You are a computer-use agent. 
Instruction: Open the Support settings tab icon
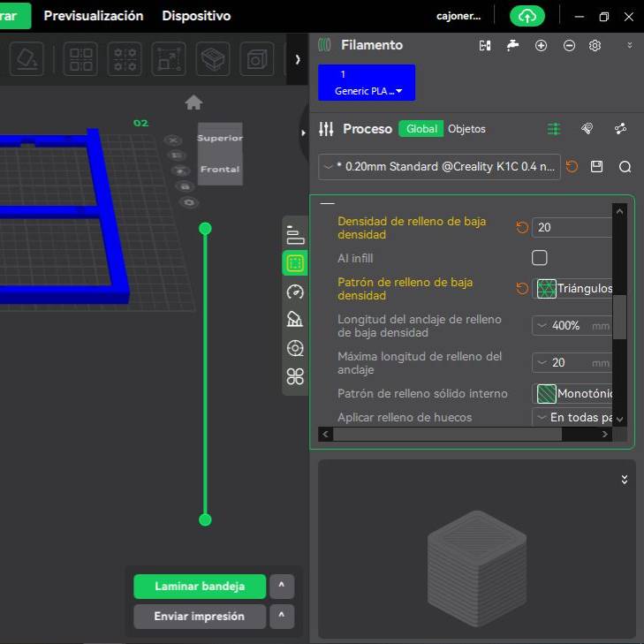(x=295, y=320)
